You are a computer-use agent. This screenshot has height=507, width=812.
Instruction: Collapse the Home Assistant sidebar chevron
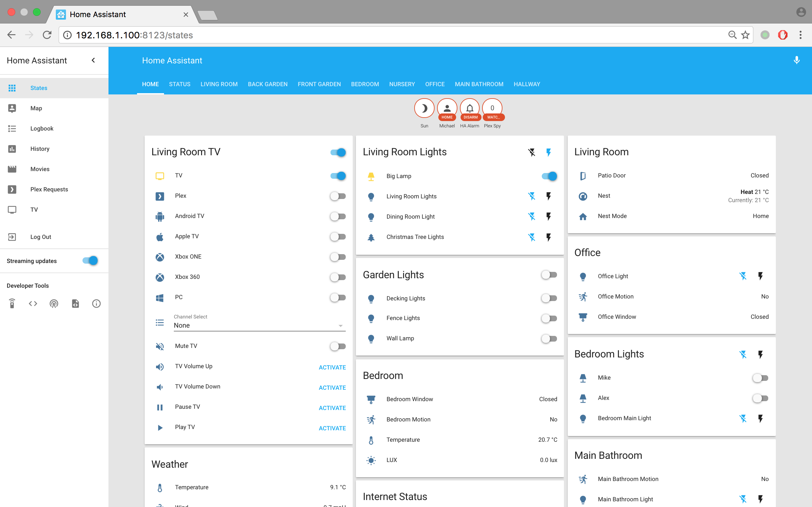pos(93,60)
